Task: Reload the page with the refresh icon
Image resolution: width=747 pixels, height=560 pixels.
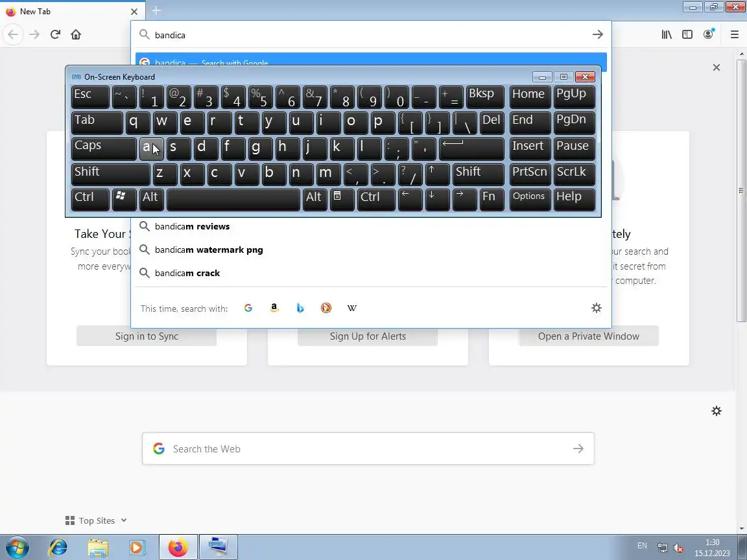Action: pos(55,34)
